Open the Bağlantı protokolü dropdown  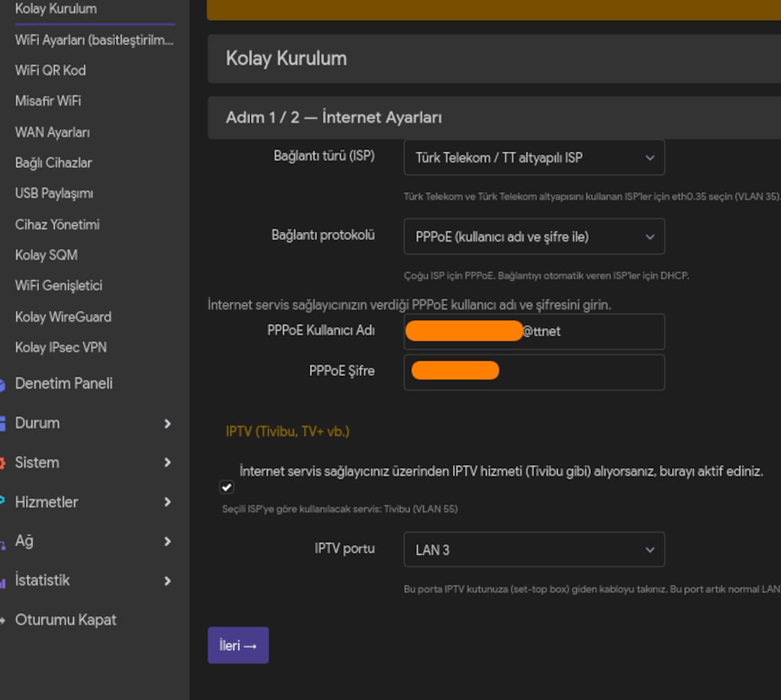[x=534, y=236]
